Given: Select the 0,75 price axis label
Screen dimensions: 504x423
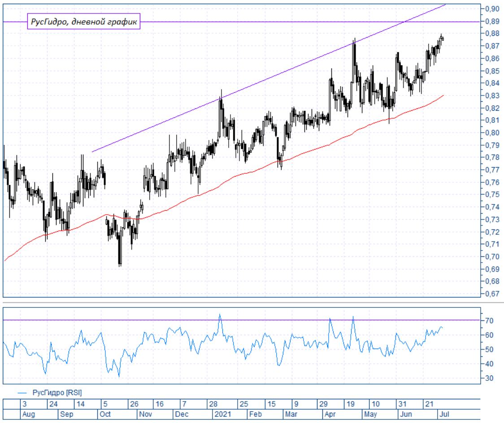Looking at the screenshot, I should tap(492, 194).
